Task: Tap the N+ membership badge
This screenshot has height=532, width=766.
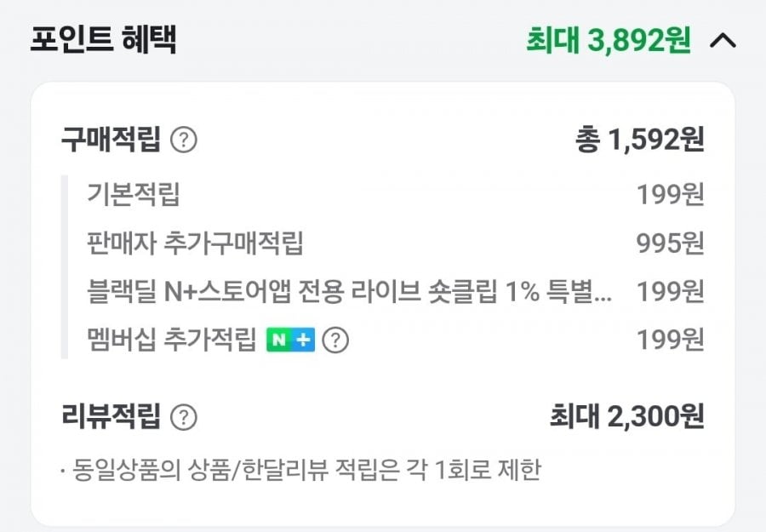Action: (x=291, y=340)
